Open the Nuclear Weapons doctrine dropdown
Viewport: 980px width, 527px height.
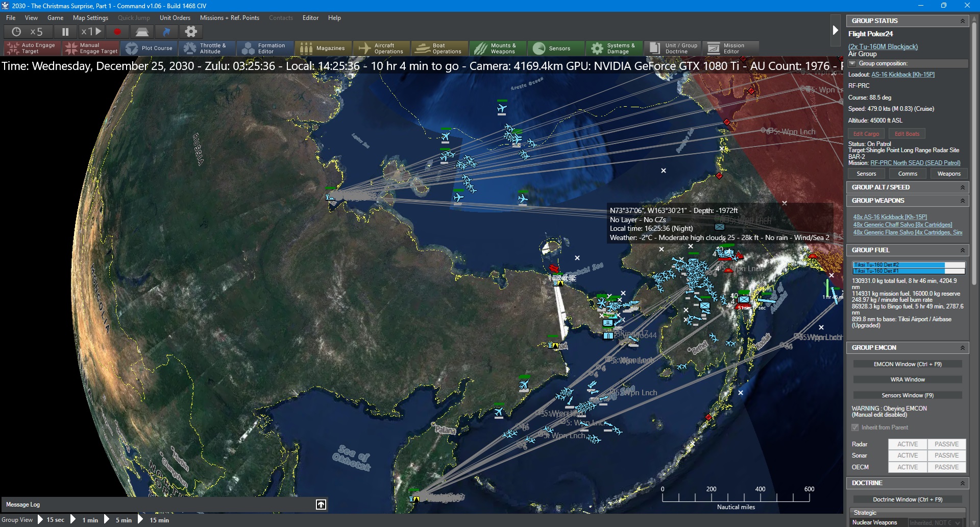tap(936, 522)
